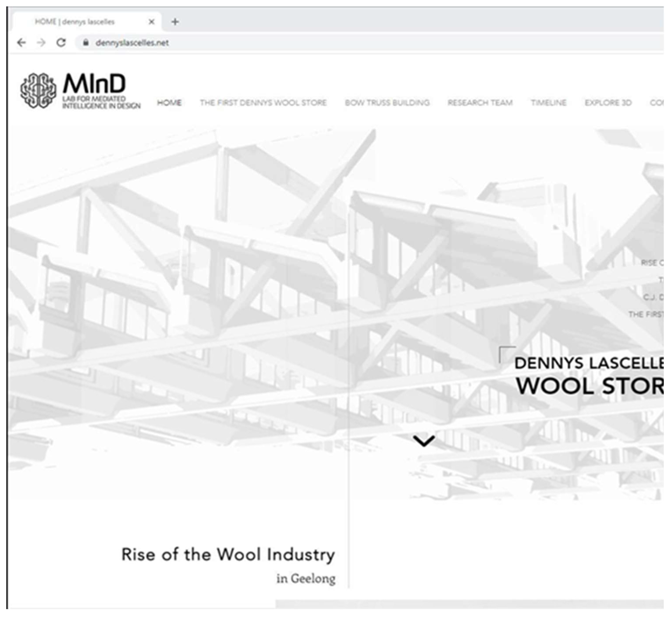
Task: Click the 'RISE' side anchor link
Action: (x=652, y=263)
